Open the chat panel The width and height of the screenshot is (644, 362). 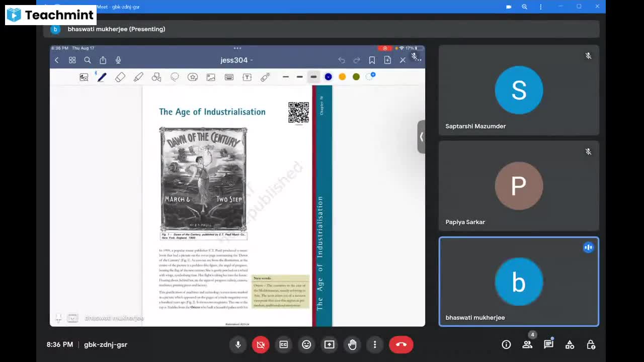pyautogui.click(x=548, y=344)
